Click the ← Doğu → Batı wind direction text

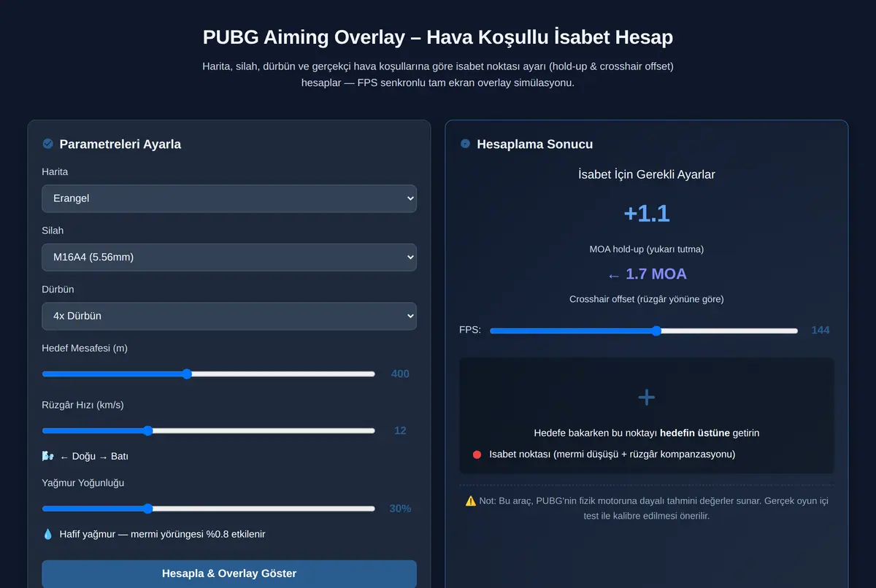94,456
